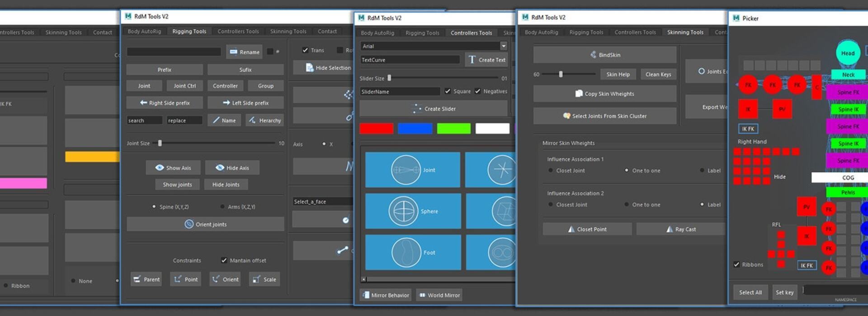This screenshot has width=868, height=316.
Task: Click the Group button
Action: [266, 86]
